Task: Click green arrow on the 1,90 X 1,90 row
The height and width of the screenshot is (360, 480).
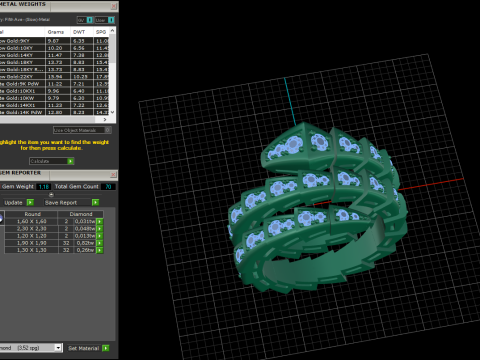Action: point(100,243)
